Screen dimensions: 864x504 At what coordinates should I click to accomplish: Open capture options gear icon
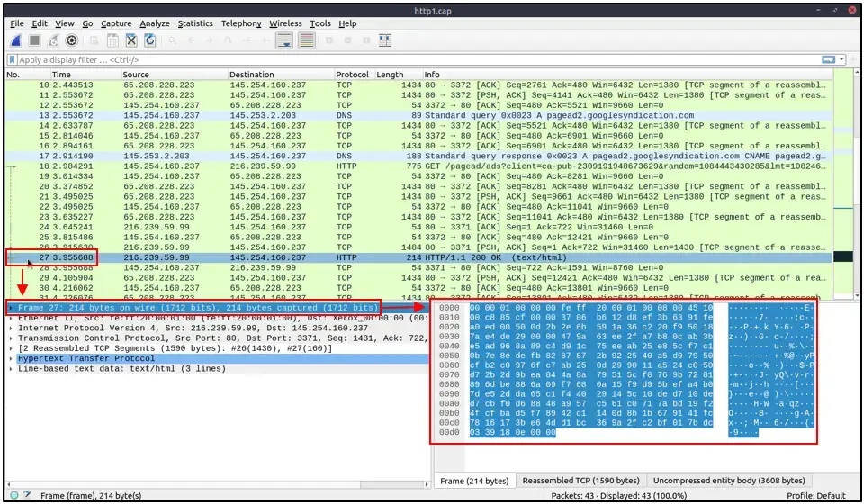pos(72,40)
